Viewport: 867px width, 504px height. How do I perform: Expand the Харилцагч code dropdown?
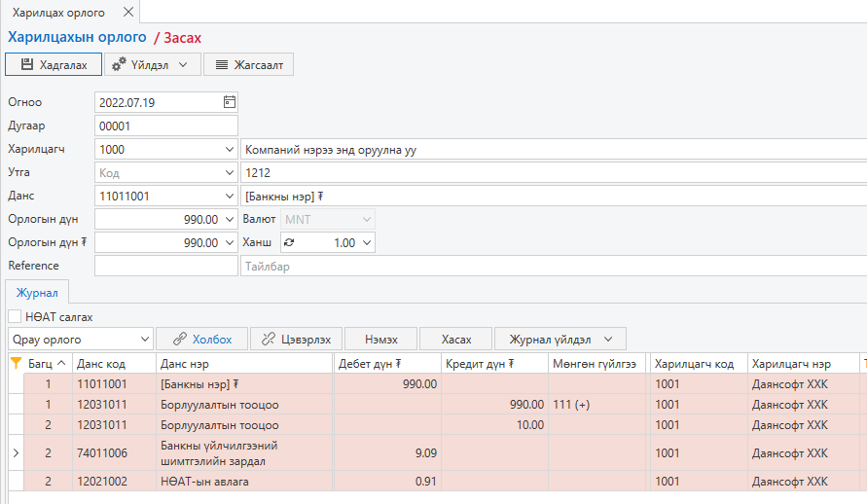230,149
